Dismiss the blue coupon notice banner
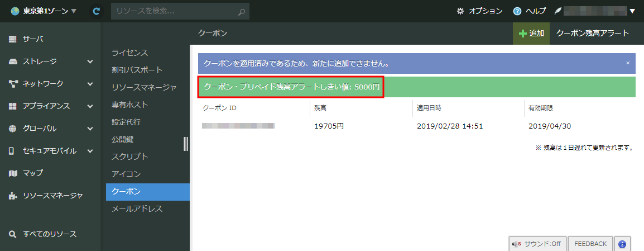The width and height of the screenshot is (644, 251). pos(627,63)
